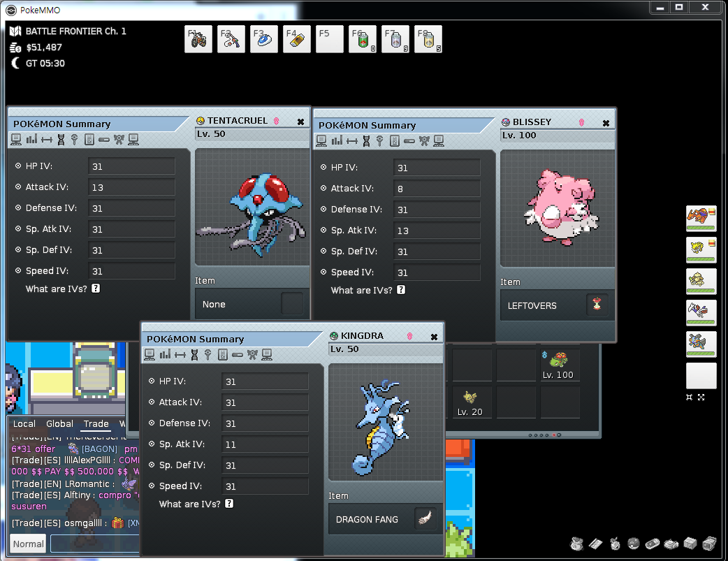Expand the party panel with the expand arrows
728x561 pixels.
pyautogui.click(x=701, y=397)
